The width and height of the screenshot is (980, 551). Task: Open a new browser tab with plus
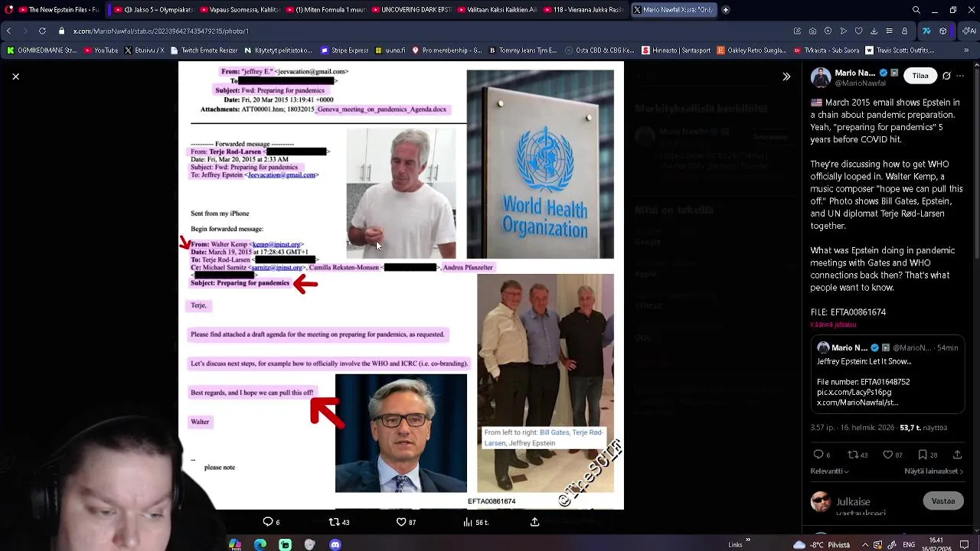coord(725,10)
